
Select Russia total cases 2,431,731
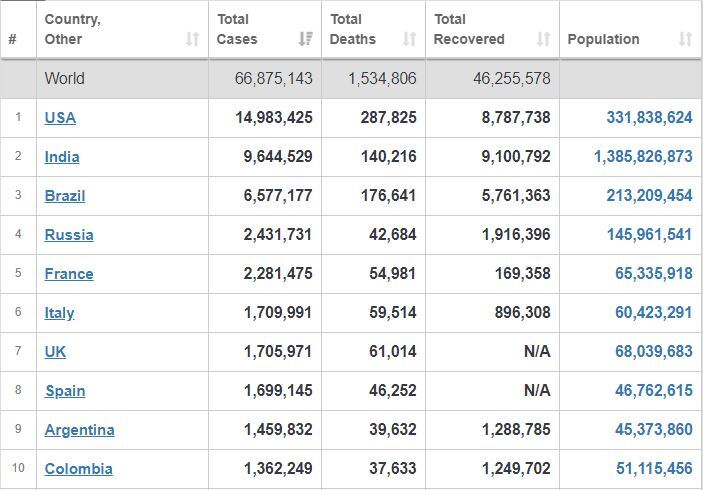pyautogui.click(x=278, y=234)
